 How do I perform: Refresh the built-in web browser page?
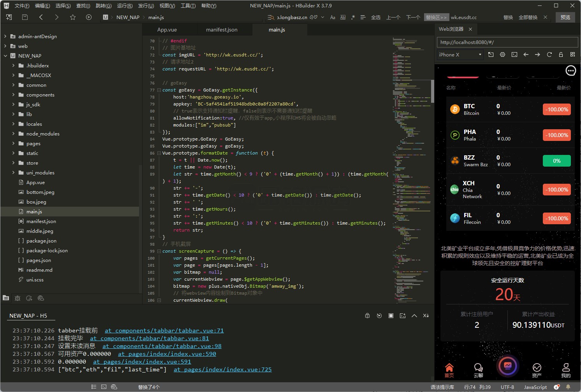[549, 54]
